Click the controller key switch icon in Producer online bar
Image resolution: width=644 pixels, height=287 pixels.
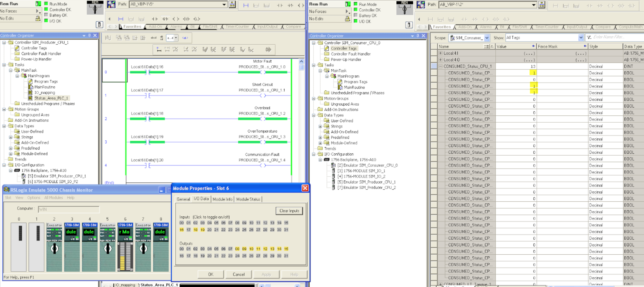(x=95, y=8)
